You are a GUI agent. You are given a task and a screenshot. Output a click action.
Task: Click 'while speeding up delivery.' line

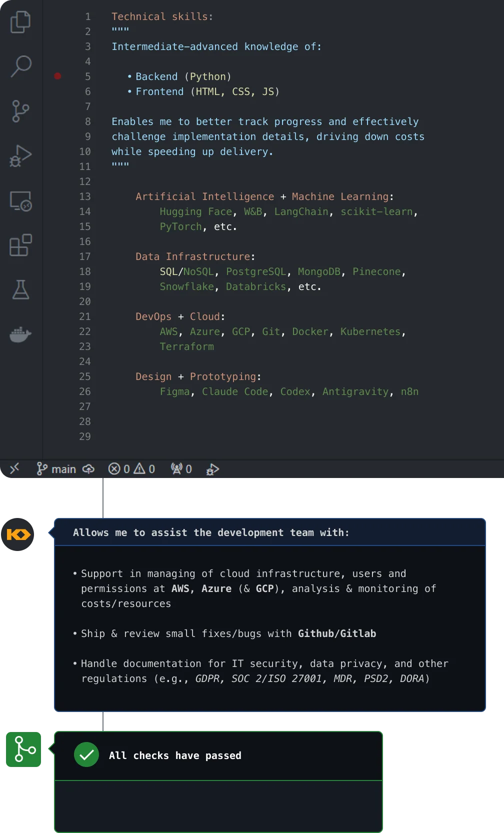pyautogui.click(x=192, y=151)
